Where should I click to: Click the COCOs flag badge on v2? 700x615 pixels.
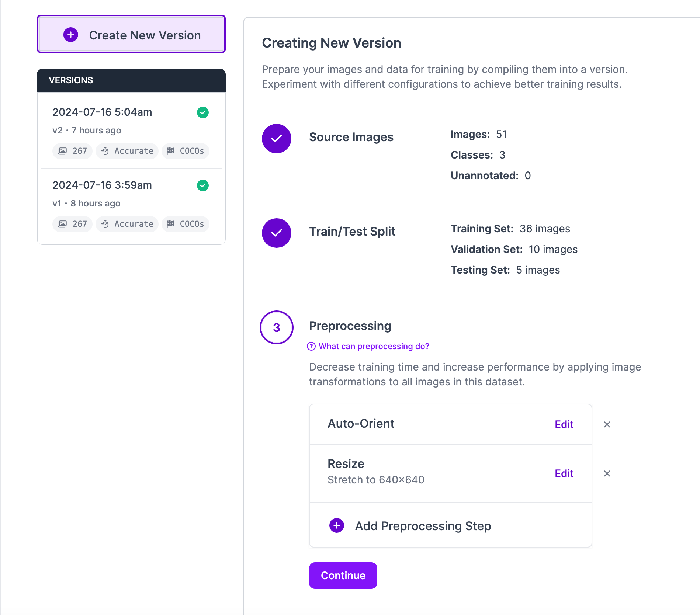point(185,151)
